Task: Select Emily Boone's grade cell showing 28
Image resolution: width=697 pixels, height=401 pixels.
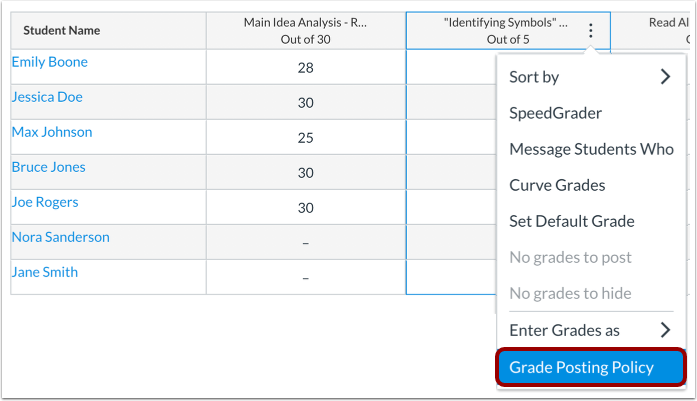Action: coord(305,67)
